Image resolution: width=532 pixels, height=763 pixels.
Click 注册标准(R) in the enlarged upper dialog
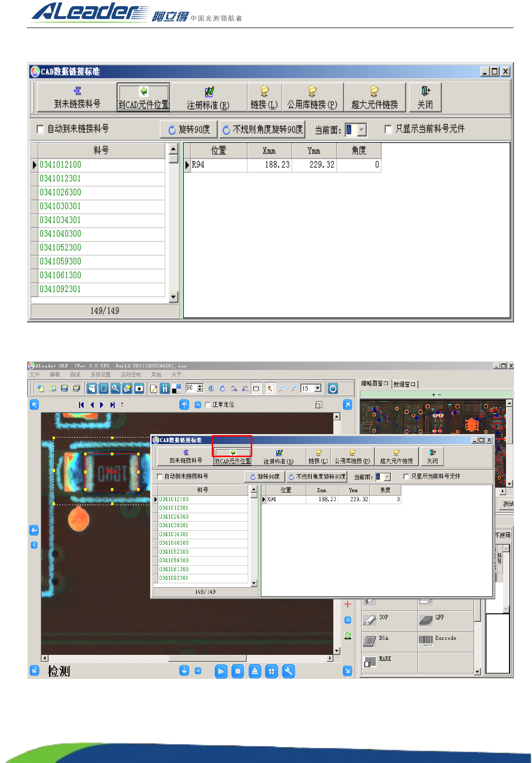click(208, 98)
